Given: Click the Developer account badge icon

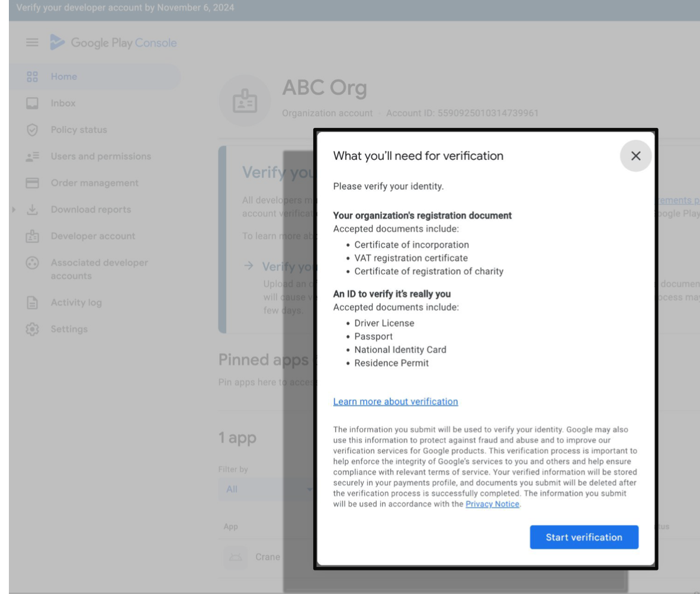Looking at the screenshot, I should (32, 236).
